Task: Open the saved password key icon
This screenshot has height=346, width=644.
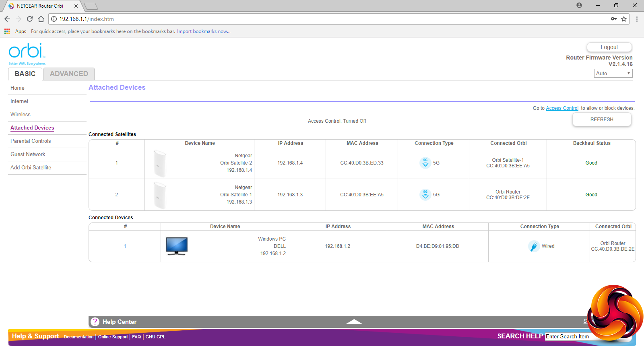Action: 613,19
